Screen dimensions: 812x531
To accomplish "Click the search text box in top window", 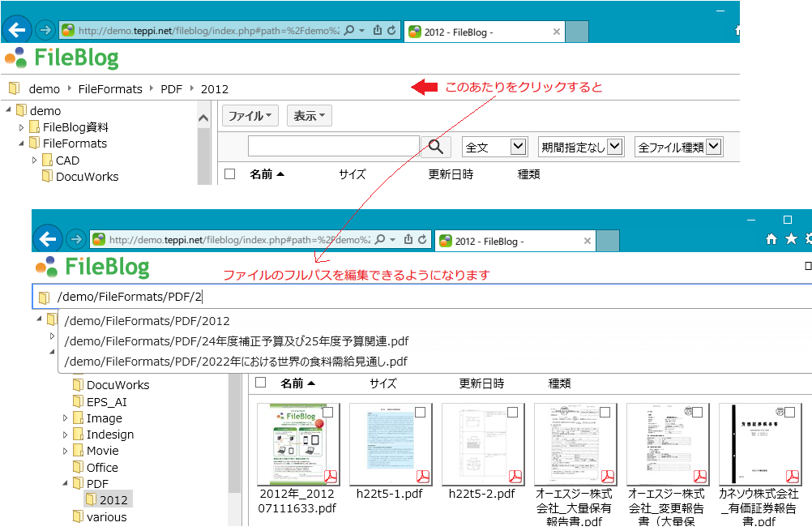I will click(334, 147).
